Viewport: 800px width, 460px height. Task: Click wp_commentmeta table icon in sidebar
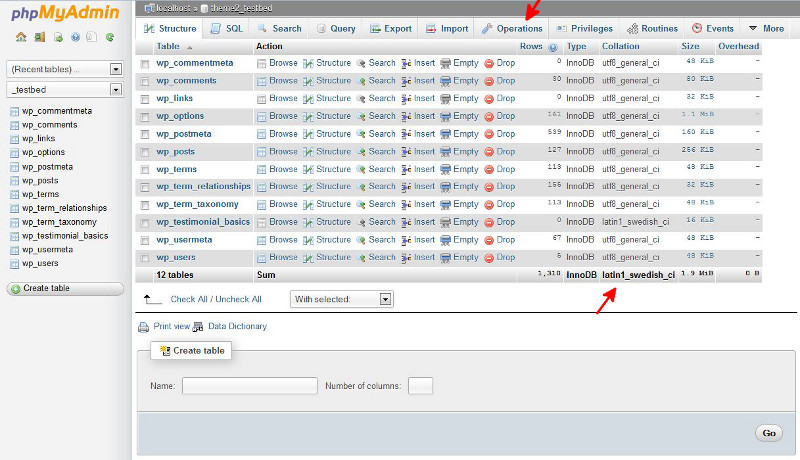click(14, 111)
